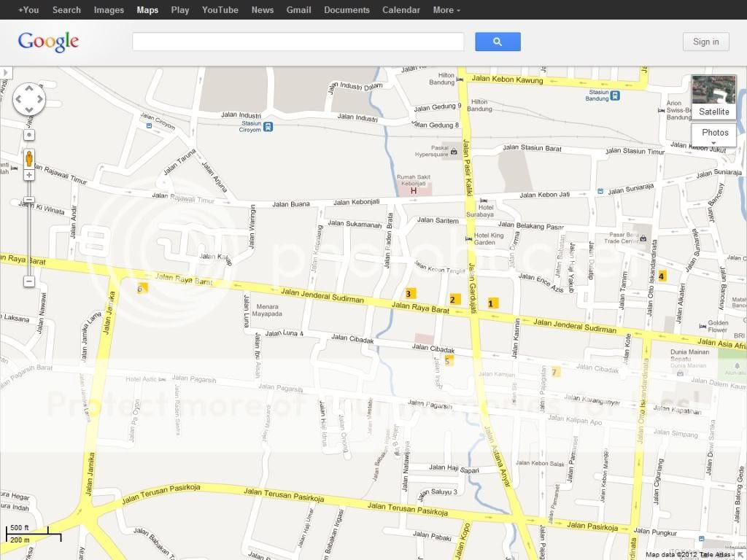Open the More menu in top bar

(x=446, y=10)
